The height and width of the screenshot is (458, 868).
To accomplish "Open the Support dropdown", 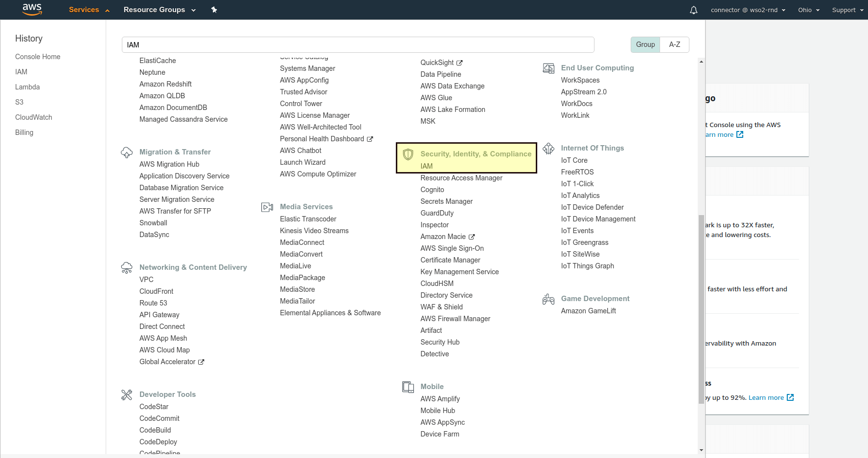I will (x=848, y=10).
